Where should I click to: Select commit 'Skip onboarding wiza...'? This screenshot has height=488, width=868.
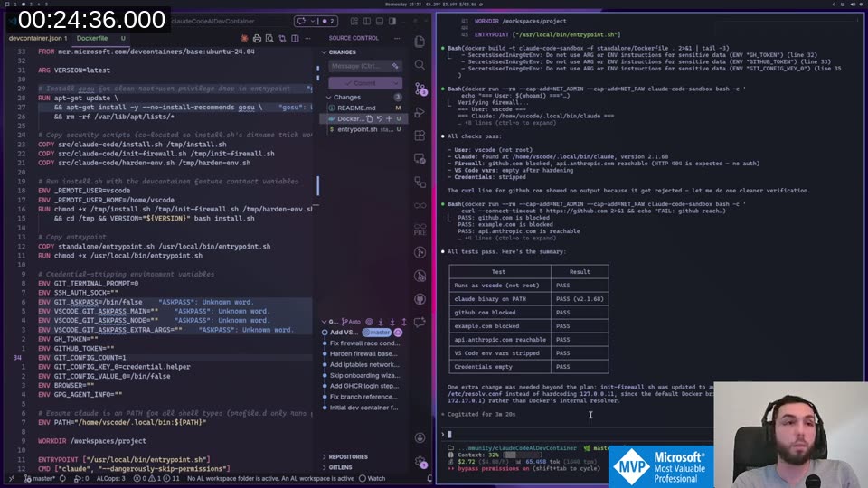(x=364, y=376)
